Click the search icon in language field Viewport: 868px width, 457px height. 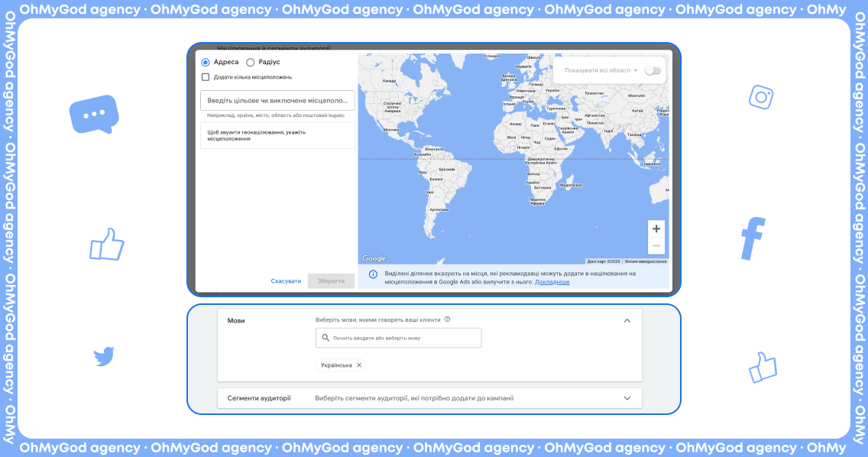click(x=325, y=338)
